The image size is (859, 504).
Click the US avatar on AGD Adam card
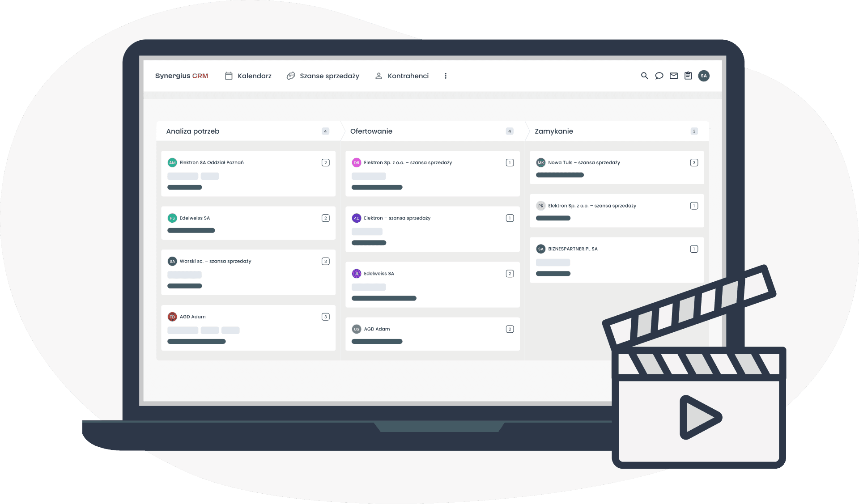tap(357, 329)
